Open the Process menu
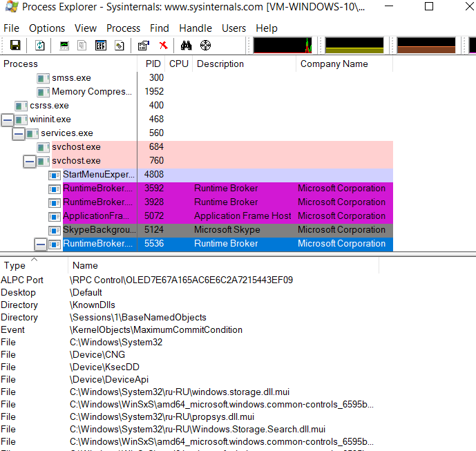The image size is (476, 451). [x=123, y=28]
